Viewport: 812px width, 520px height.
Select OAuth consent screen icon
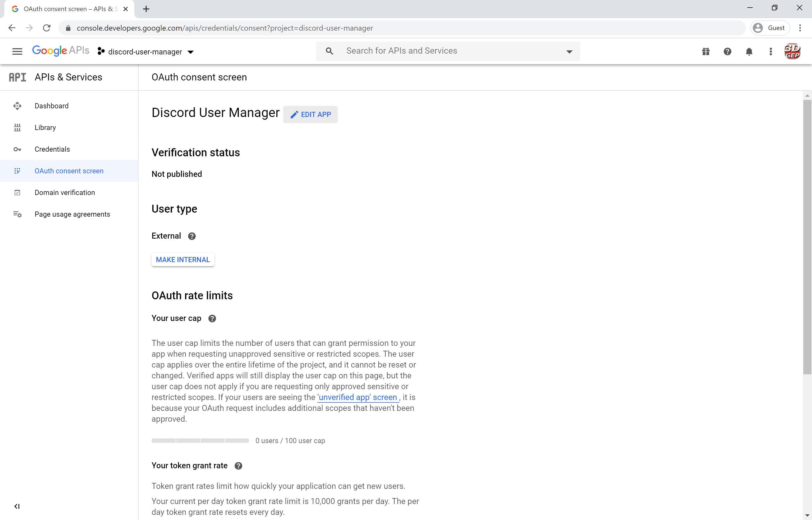[x=17, y=171]
